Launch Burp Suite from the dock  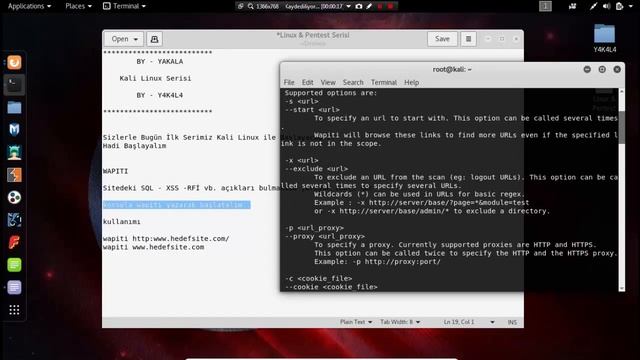pos(14,175)
